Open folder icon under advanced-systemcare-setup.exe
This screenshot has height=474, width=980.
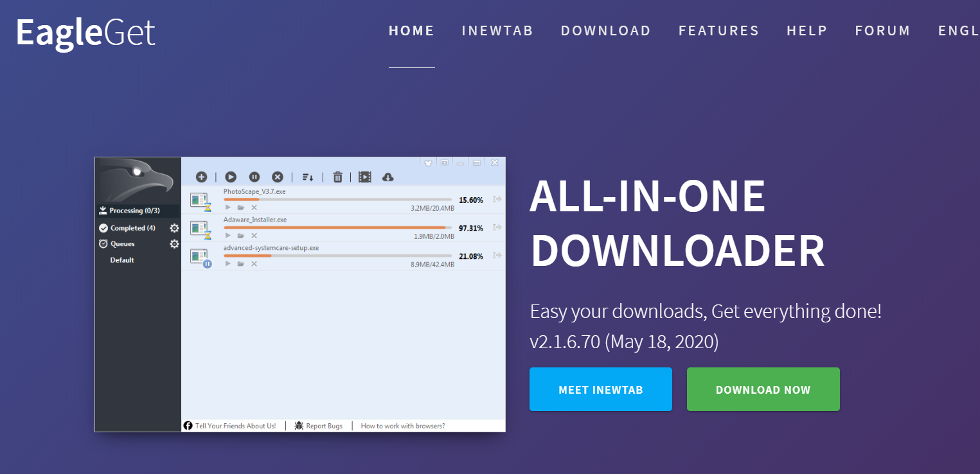click(240, 264)
